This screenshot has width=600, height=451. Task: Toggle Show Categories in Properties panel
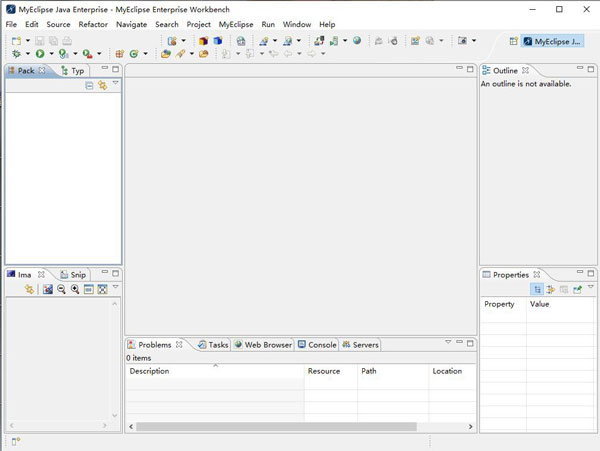[537, 289]
